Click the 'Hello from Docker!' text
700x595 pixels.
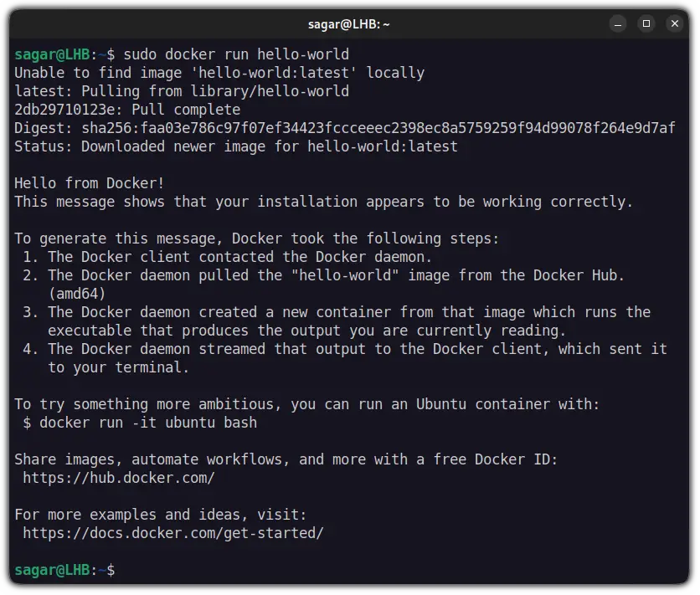(x=90, y=183)
